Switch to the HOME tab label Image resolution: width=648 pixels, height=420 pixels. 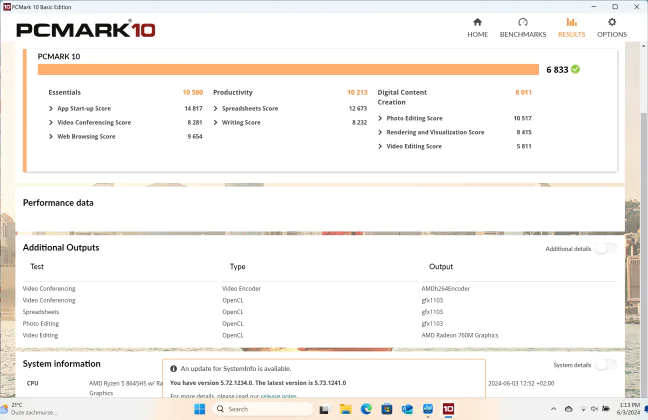478,34
